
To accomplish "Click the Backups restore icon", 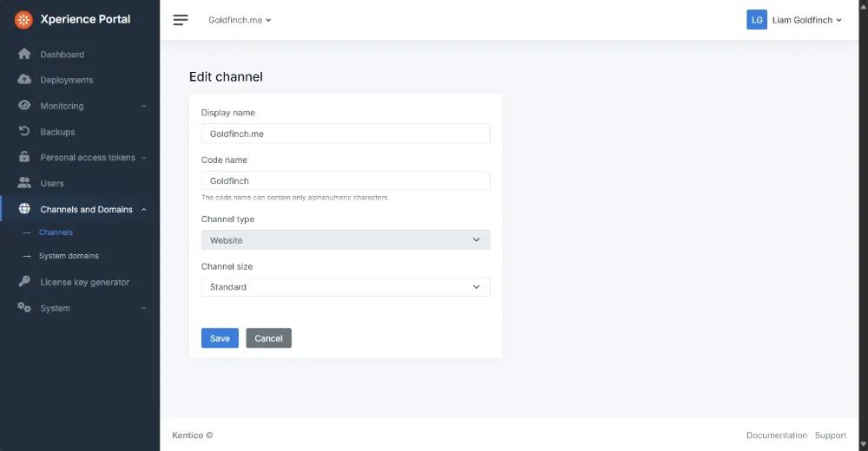I will tap(24, 132).
